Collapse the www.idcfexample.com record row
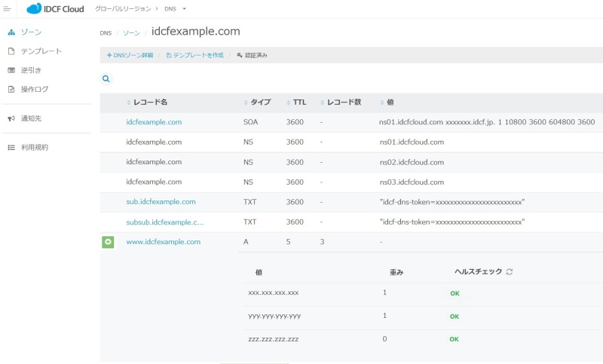This screenshot has height=364, width=603. [x=108, y=242]
